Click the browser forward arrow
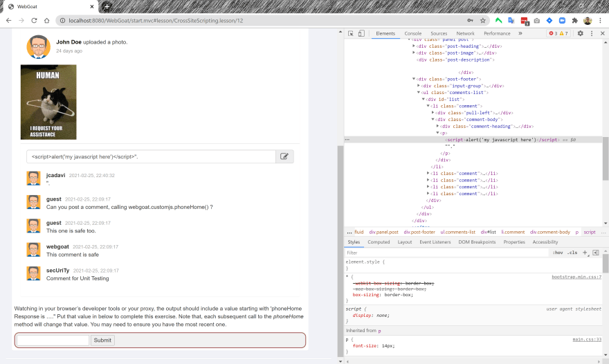This screenshot has height=364, width=609. pyautogui.click(x=21, y=21)
